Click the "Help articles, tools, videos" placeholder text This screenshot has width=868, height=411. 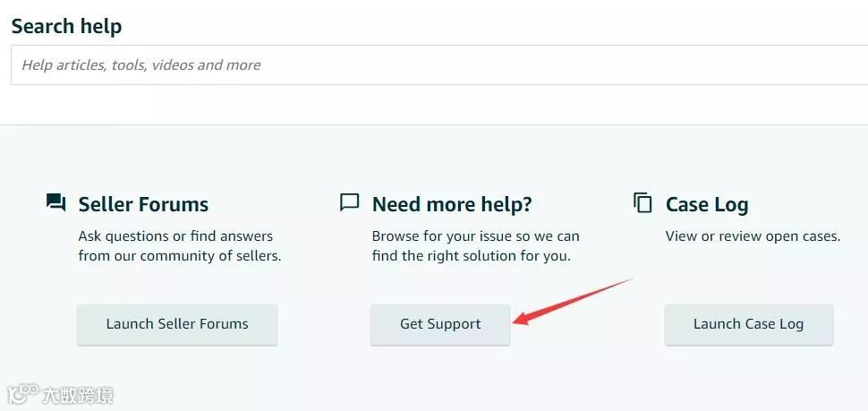point(141,65)
